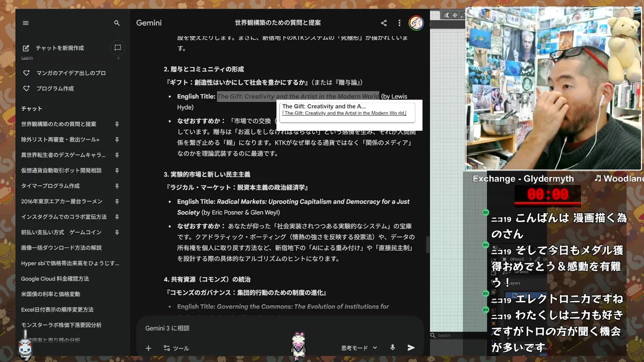644x362 pixels.
Task: Click pin icon on 異世界転生者 row
Action: 117,155
